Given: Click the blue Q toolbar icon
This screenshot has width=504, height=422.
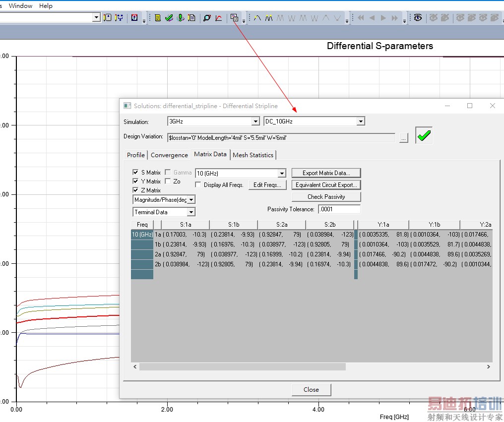Looking at the screenshot, I should tap(134, 18).
